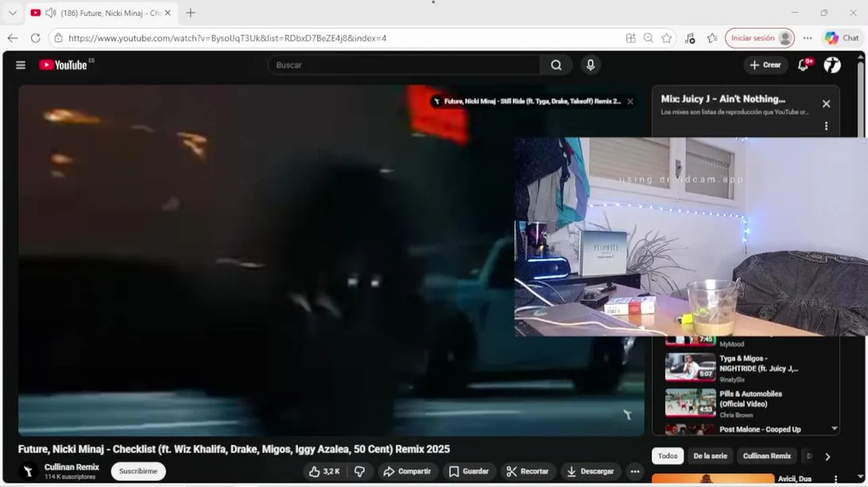
Task: Select the Cullinan Remix filter chip
Action: tap(767, 456)
